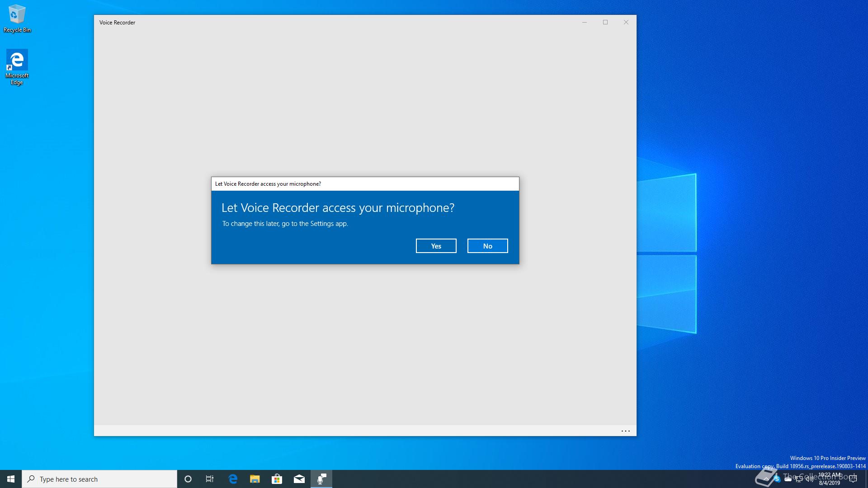Click the Cortana circle icon
The height and width of the screenshot is (488, 868).
point(188,479)
